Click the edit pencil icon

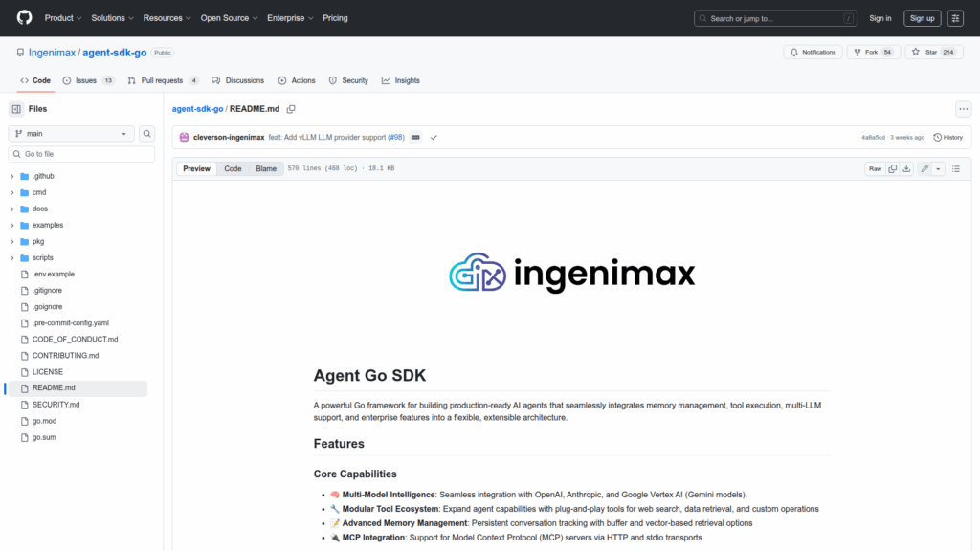(924, 168)
